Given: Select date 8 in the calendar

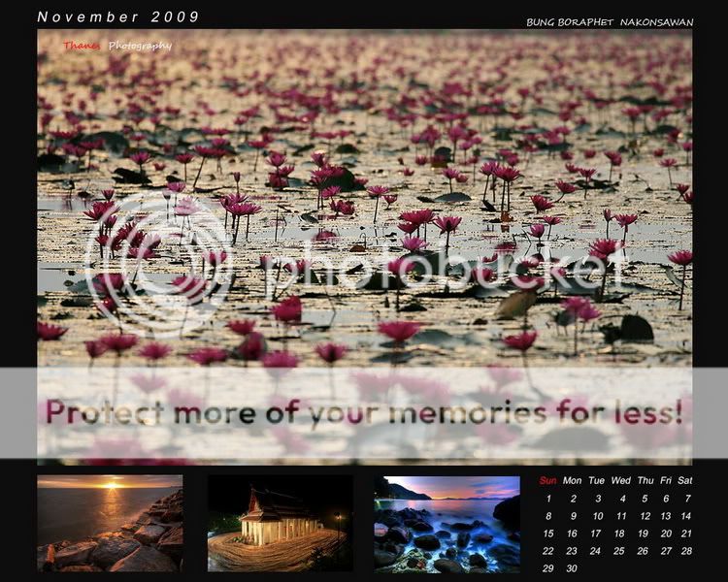Looking at the screenshot, I should pyautogui.click(x=548, y=516).
